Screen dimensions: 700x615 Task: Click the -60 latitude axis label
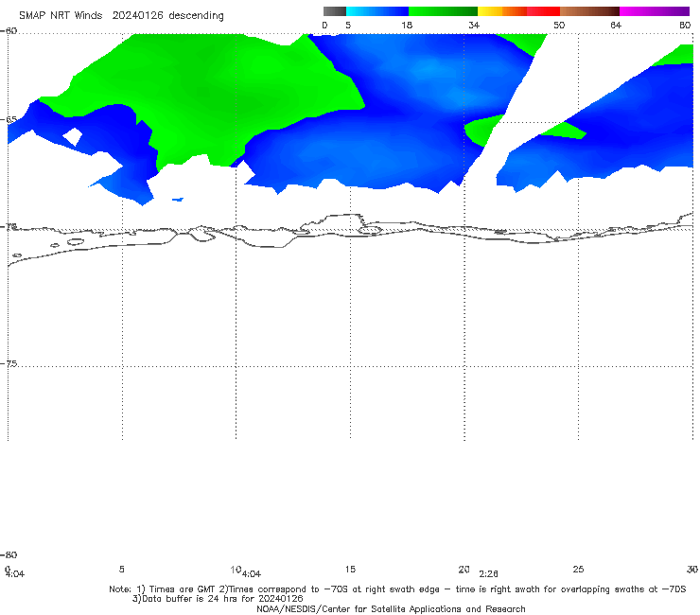pos(9,31)
